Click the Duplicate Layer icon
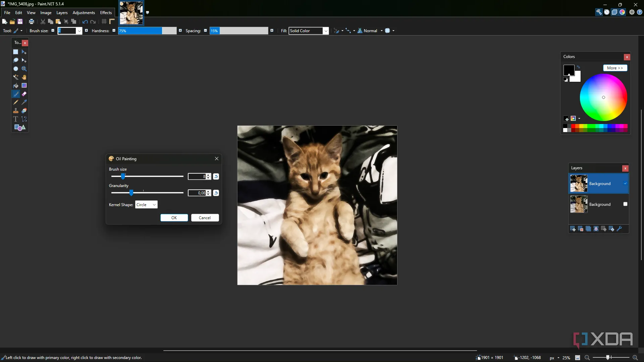The image size is (644, 362). (x=588, y=229)
